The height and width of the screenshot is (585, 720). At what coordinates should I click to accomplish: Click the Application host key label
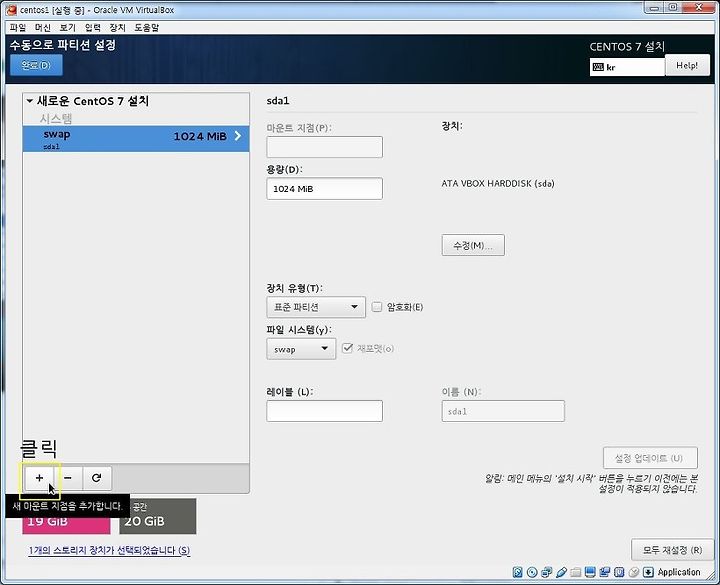click(x=679, y=572)
